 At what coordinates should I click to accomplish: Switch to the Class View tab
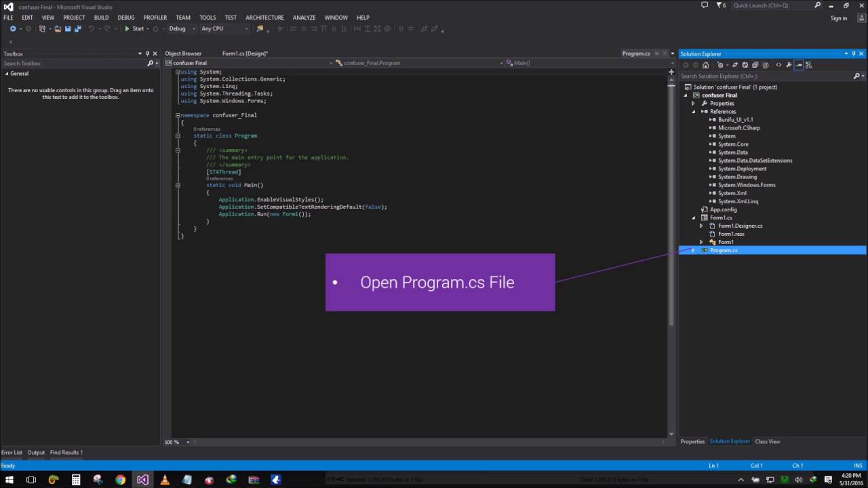point(768,441)
